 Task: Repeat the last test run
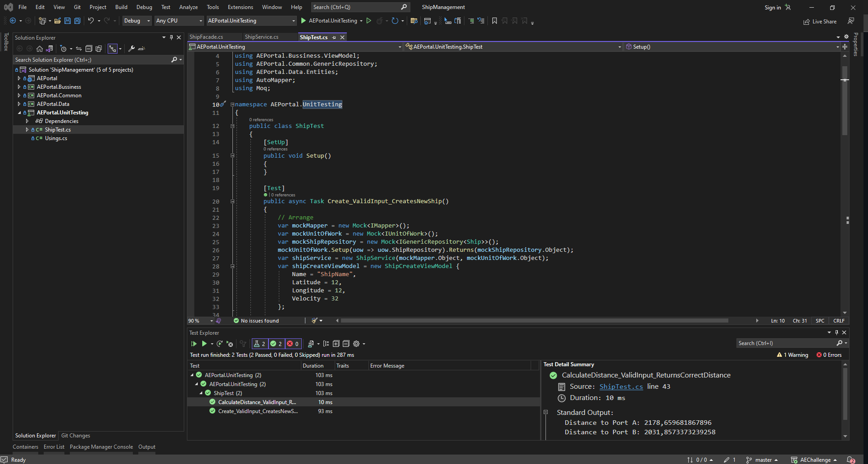click(220, 344)
